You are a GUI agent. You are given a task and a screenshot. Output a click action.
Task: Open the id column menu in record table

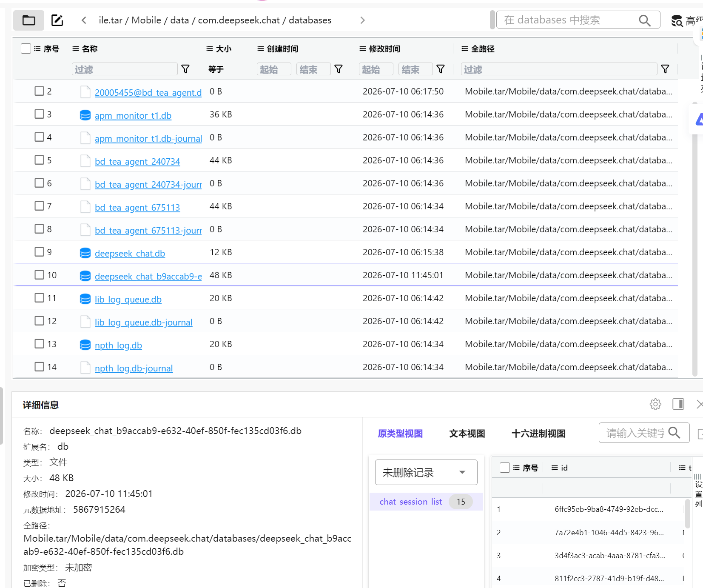555,468
